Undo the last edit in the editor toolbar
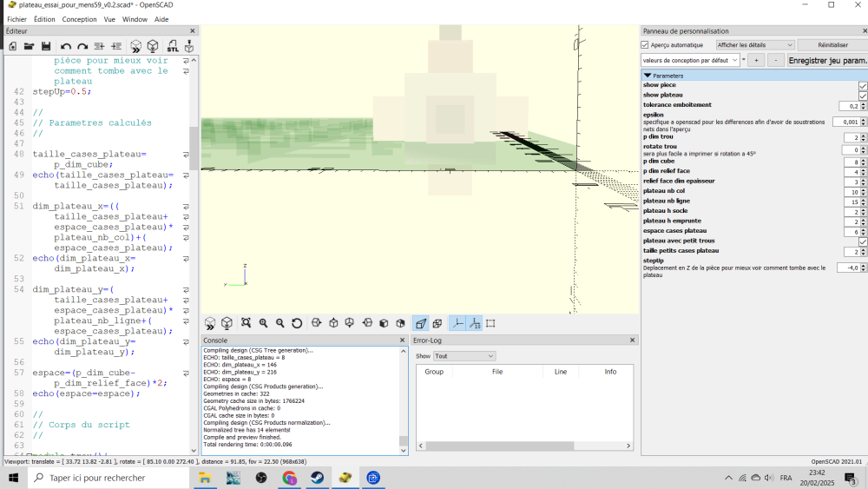The image size is (868, 489). coord(66,46)
